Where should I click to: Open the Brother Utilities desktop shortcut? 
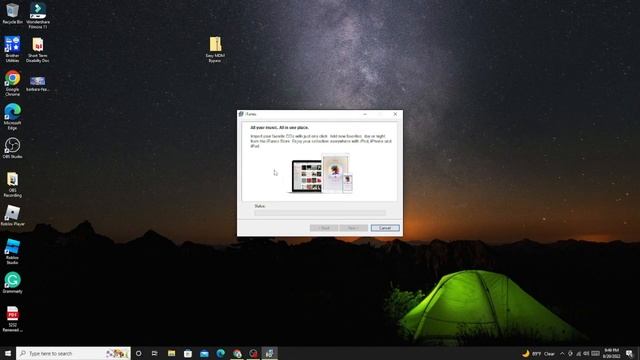[12, 49]
